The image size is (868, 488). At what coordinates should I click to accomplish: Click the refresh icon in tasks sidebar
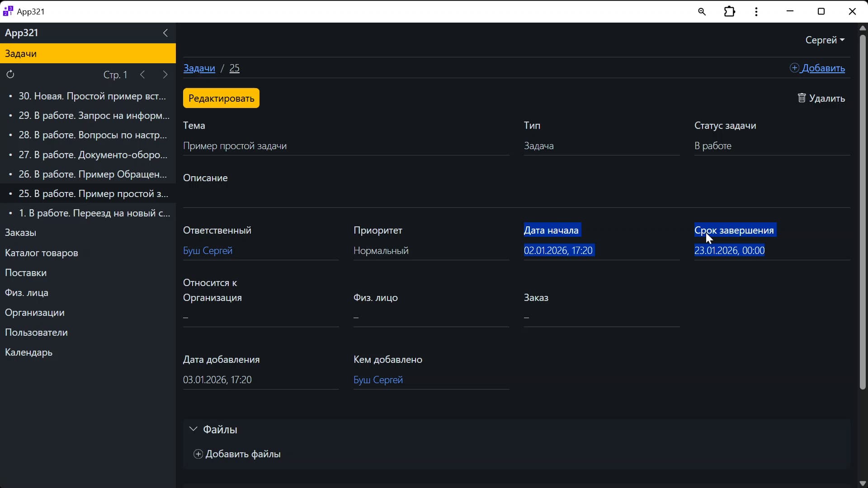(x=10, y=75)
